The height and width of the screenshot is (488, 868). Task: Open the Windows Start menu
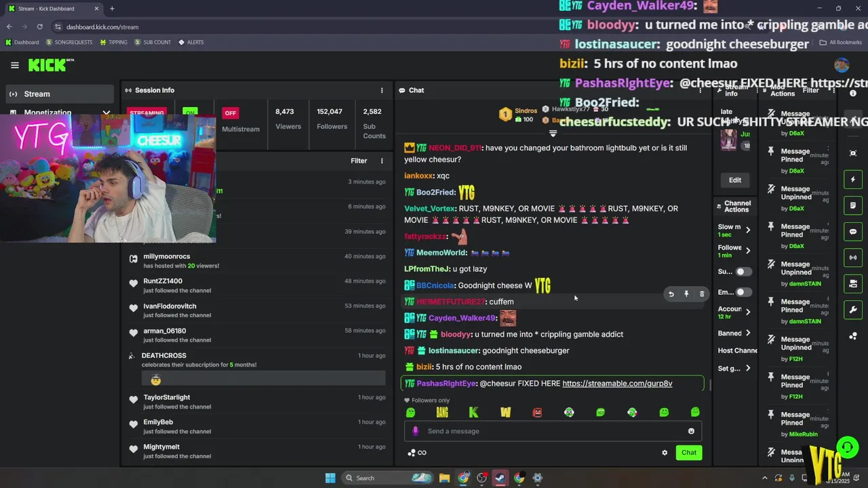[330, 478]
